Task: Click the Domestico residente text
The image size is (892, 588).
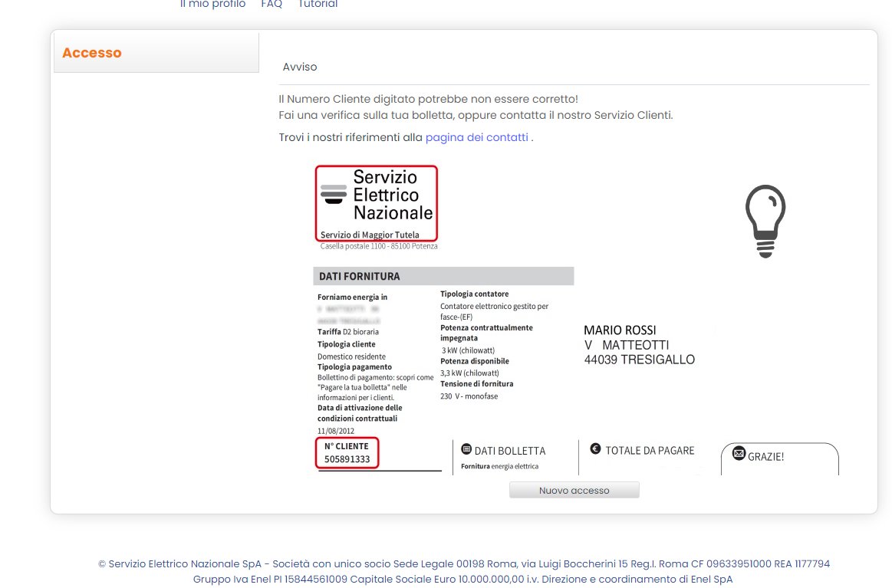Action: pyautogui.click(x=351, y=356)
